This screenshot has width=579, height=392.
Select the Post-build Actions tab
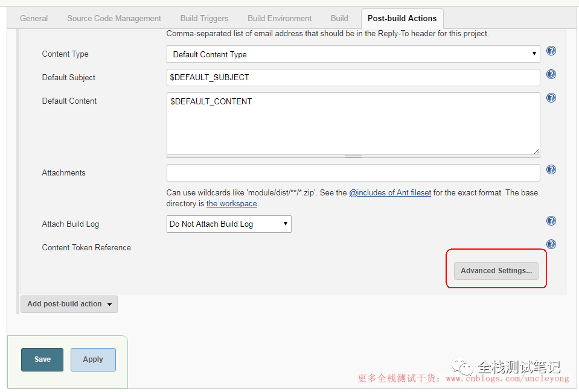click(x=402, y=19)
